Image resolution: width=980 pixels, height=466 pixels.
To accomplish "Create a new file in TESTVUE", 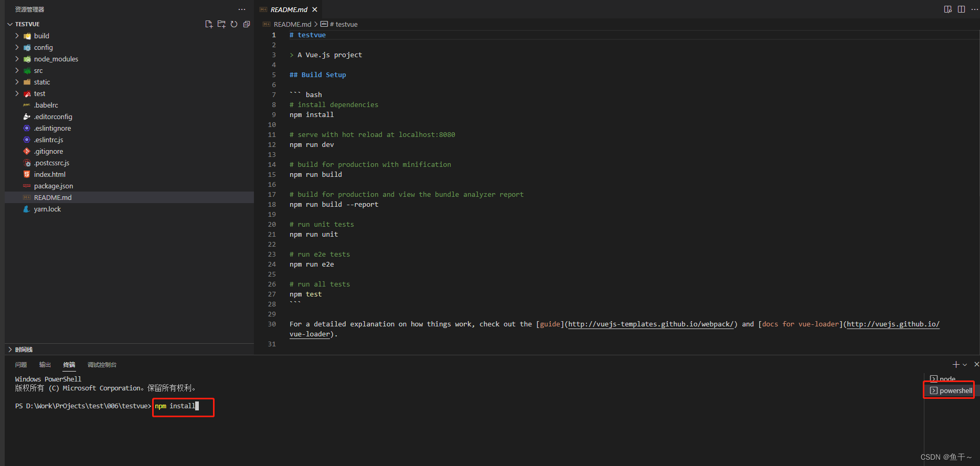I will tap(209, 24).
